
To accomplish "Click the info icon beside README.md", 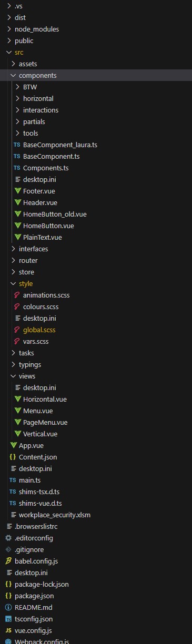I will click(x=8, y=608).
